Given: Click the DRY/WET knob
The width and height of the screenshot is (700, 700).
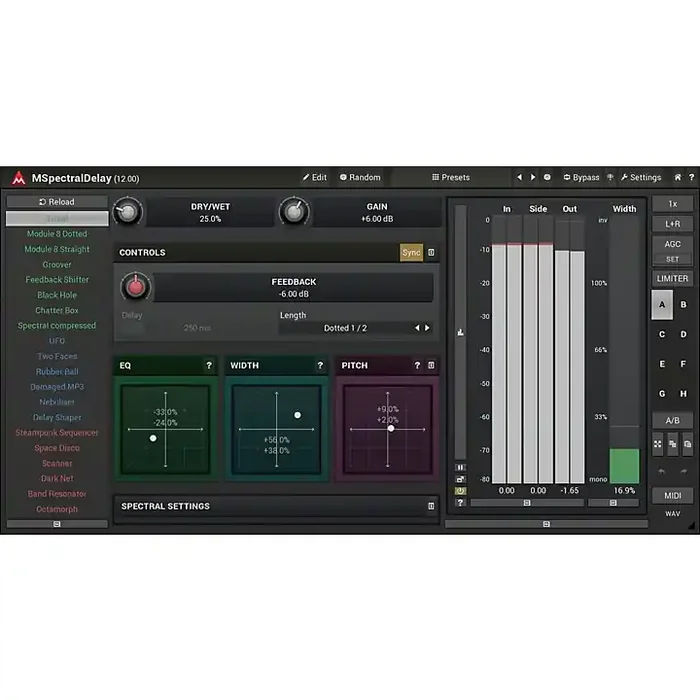Looking at the screenshot, I should 128,212.
